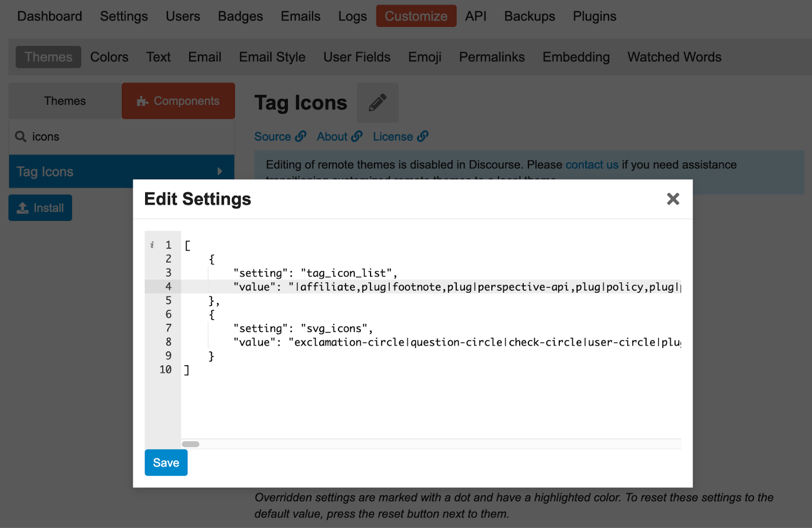Switch to the Colors sub-tab

pos(109,57)
